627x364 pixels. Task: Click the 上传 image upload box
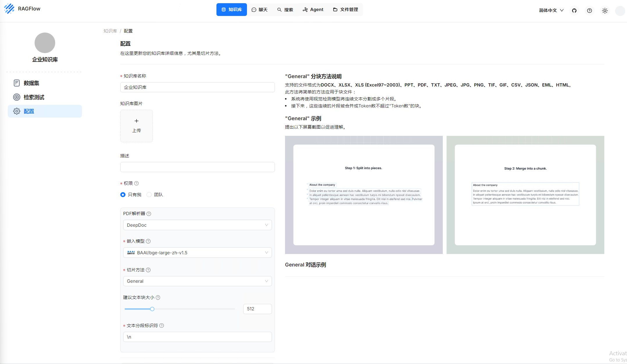(137, 126)
